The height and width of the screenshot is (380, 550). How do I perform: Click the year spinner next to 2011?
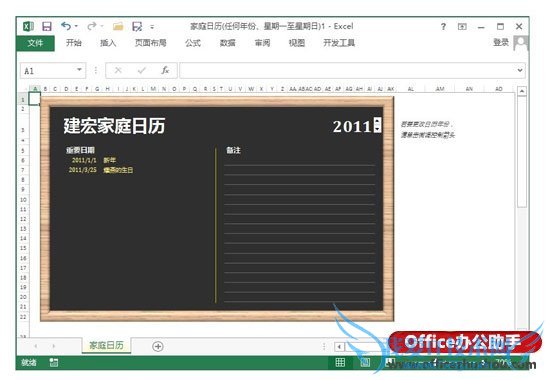tap(377, 126)
